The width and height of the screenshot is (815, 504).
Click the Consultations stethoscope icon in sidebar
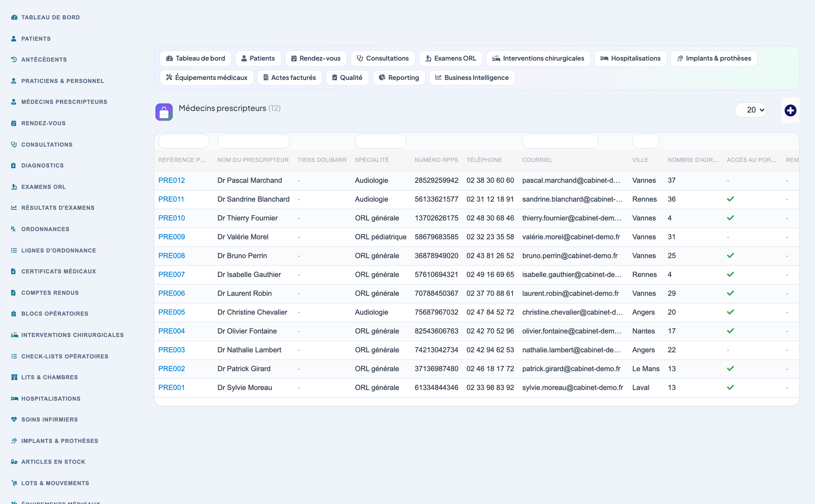[x=14, y=144]
